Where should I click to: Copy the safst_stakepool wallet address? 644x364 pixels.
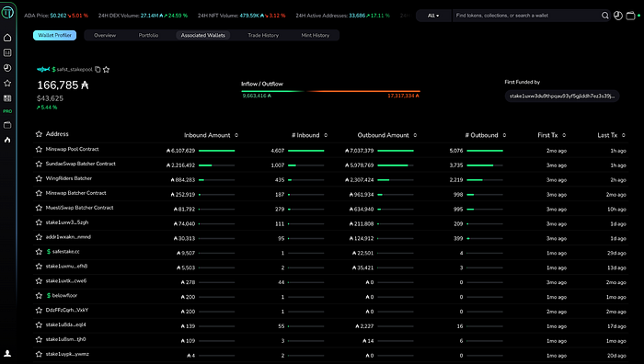coord(98,69)
